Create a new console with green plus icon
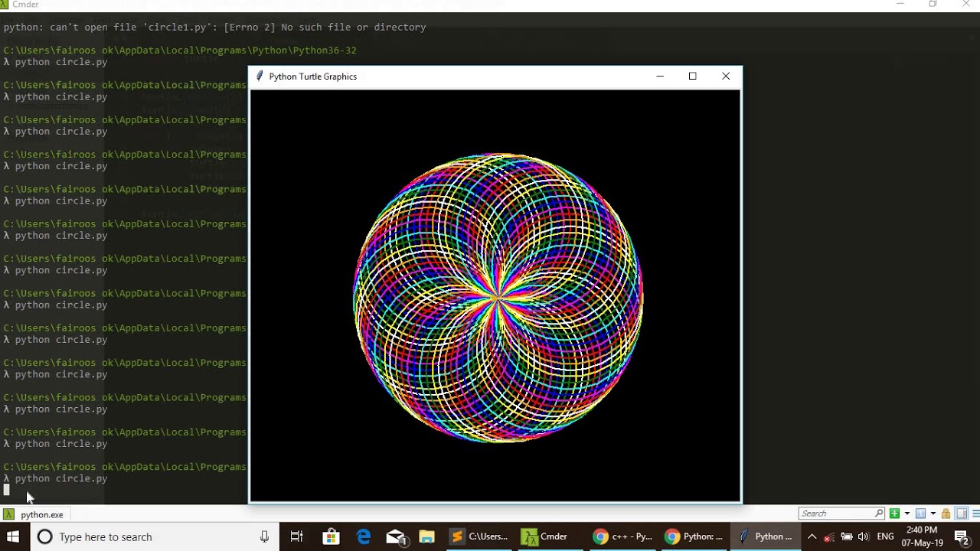The image size is (980, 551). [894, 514]
